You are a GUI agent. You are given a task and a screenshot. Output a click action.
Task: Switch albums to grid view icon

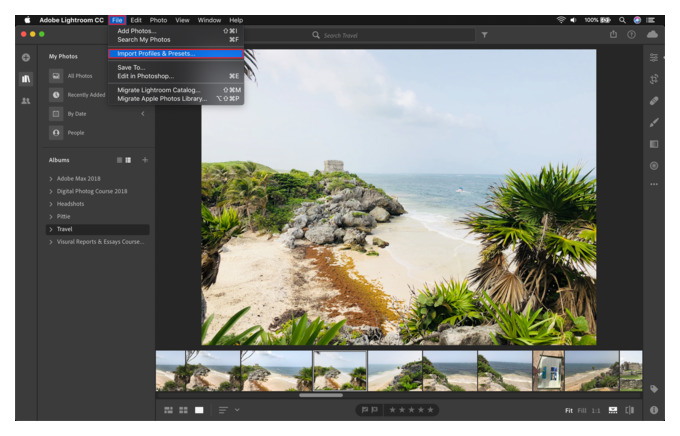128,160
